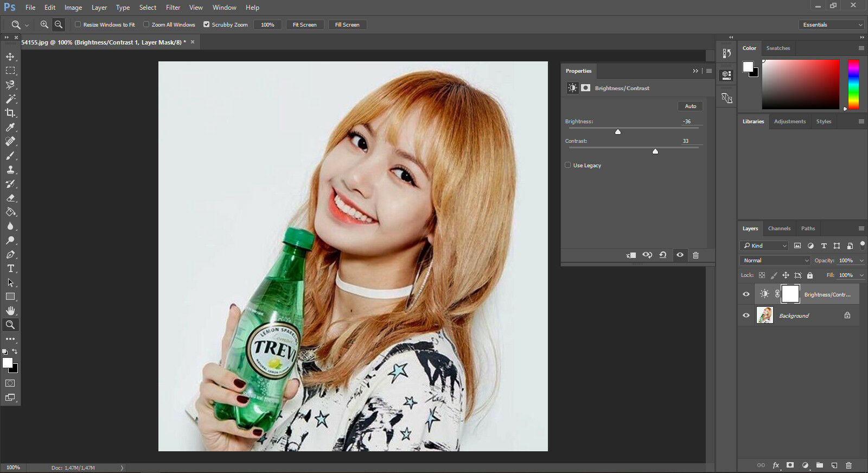This screenshot has height=473, width=868.
Task: Pick the Horizontal Type tool
Action: point(10,268)
